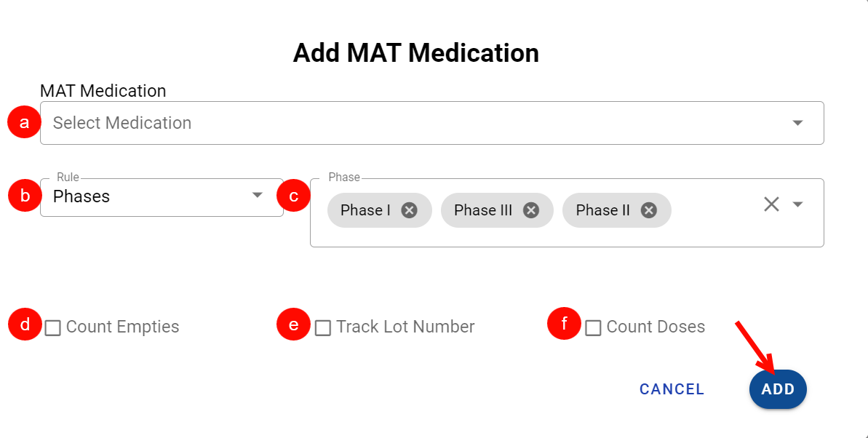Screen dimensions: 868x438
Task: Click the red 'f' annotation marker
Action: 564,324
